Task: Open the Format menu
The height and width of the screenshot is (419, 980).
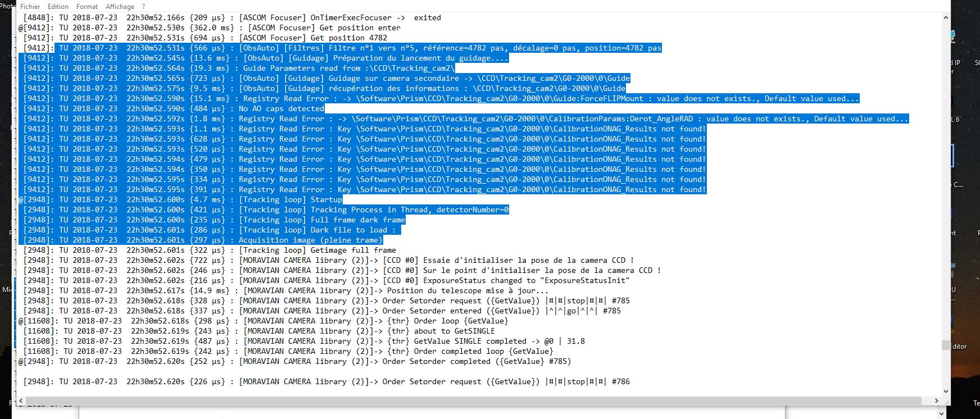Action: (87, 6)
